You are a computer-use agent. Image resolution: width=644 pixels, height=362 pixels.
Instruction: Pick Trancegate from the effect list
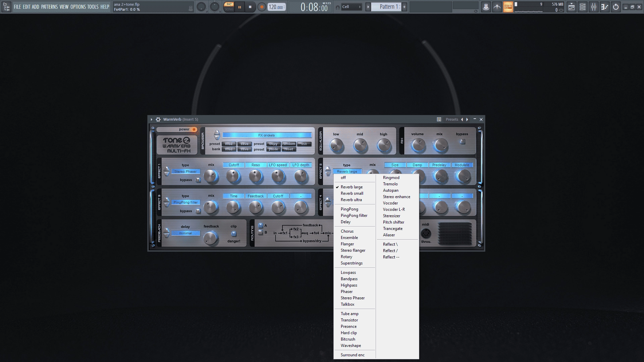397,229
